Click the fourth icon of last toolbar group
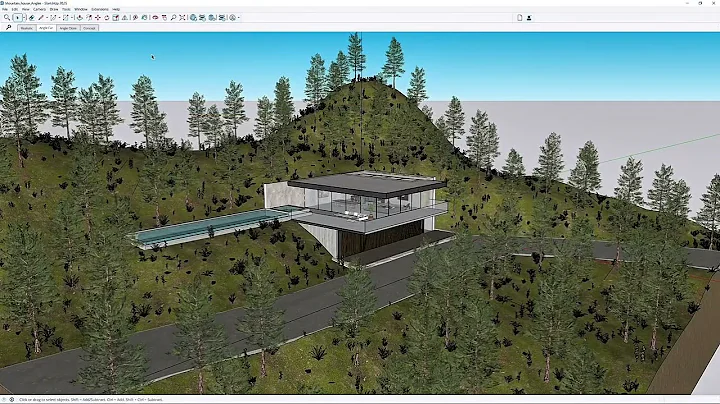Screen dimensions: 720x404 point(222,17)
